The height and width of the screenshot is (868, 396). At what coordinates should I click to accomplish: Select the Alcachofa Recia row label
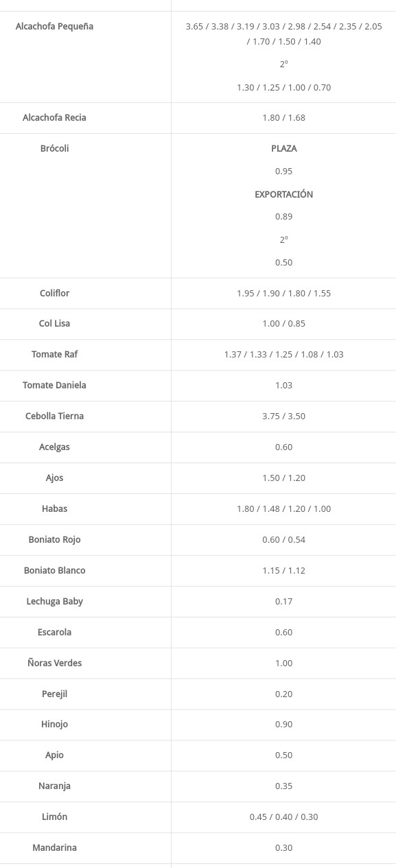tap(54, 117)
